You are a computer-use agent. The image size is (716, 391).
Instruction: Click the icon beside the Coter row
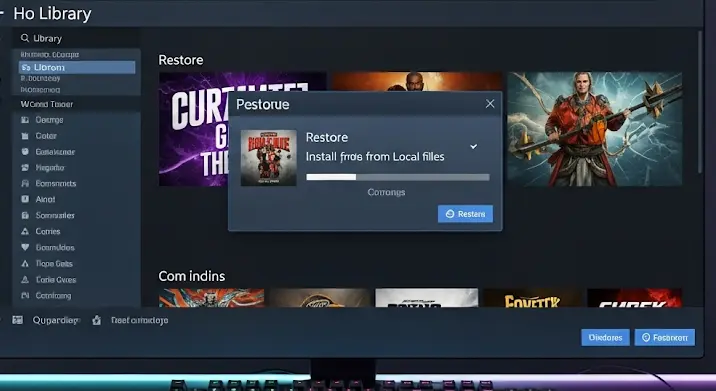(x=25, y=136)
